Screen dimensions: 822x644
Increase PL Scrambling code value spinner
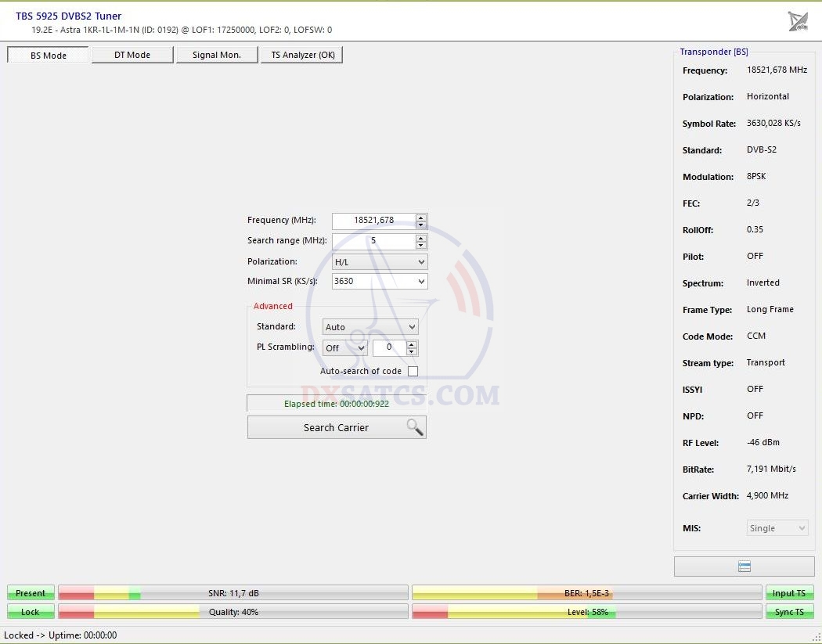(x=413, y=344)
